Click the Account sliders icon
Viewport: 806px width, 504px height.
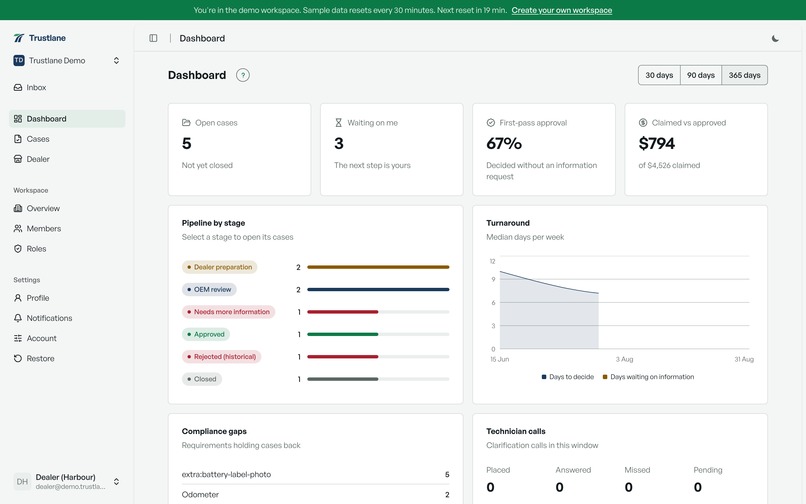coord(18,338)
